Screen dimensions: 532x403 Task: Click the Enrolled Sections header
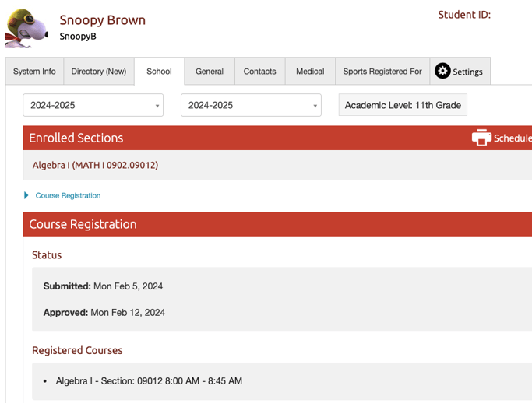click(76, 138)
